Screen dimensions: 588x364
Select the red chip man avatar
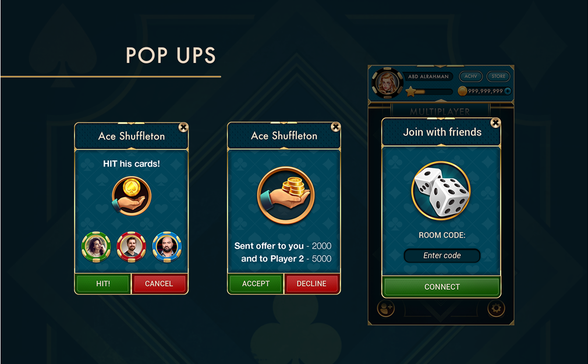coord(131,247)
